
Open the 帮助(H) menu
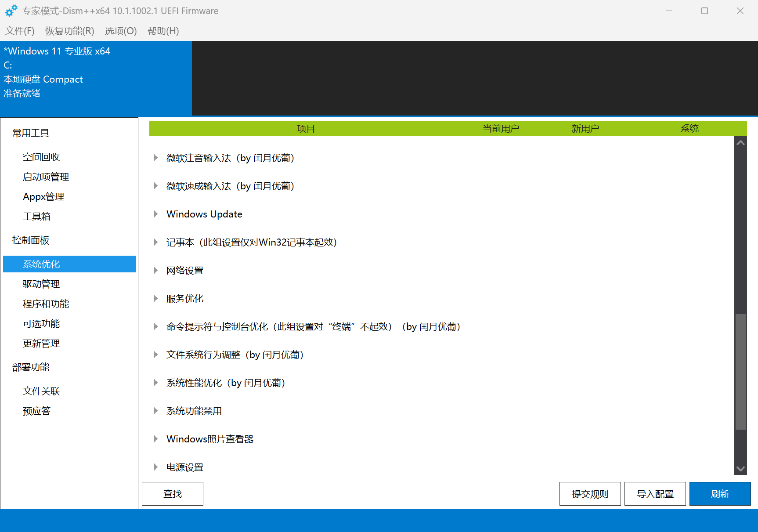(x=163, y=31)
